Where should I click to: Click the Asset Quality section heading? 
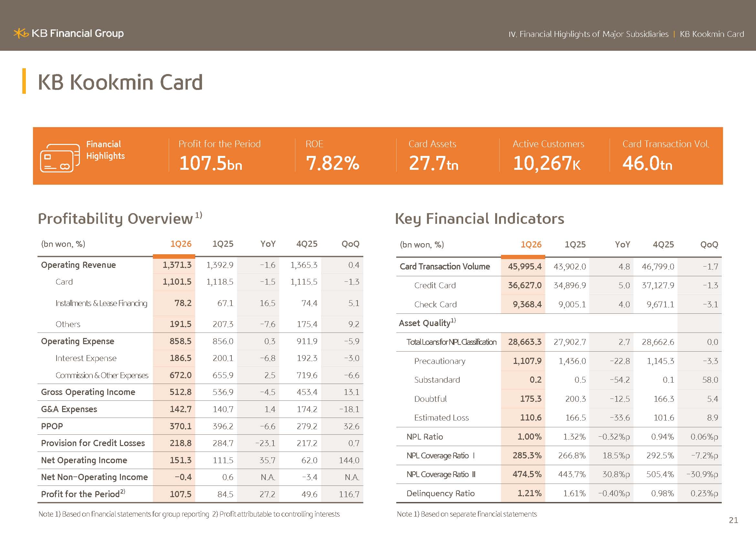(427, 323)
